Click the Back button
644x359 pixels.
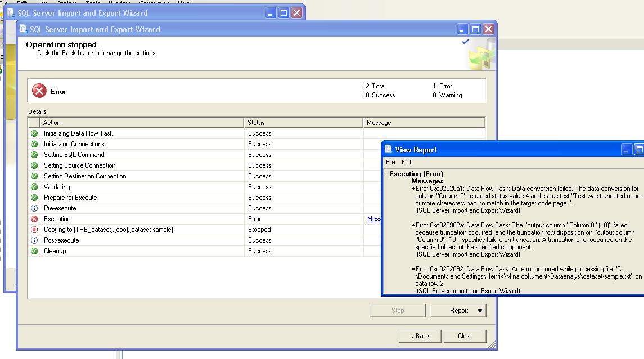coord(420,336)
